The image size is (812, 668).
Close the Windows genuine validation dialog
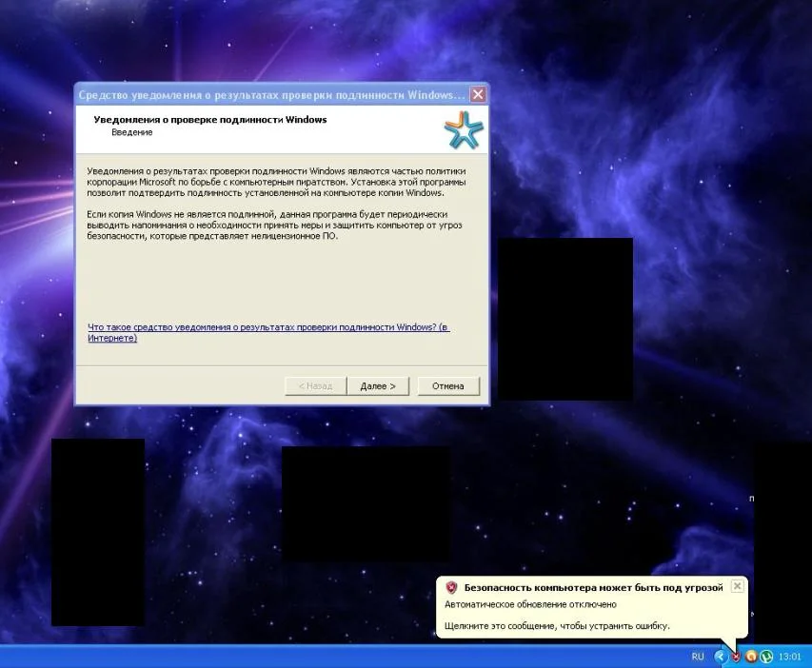click(478, 94)
